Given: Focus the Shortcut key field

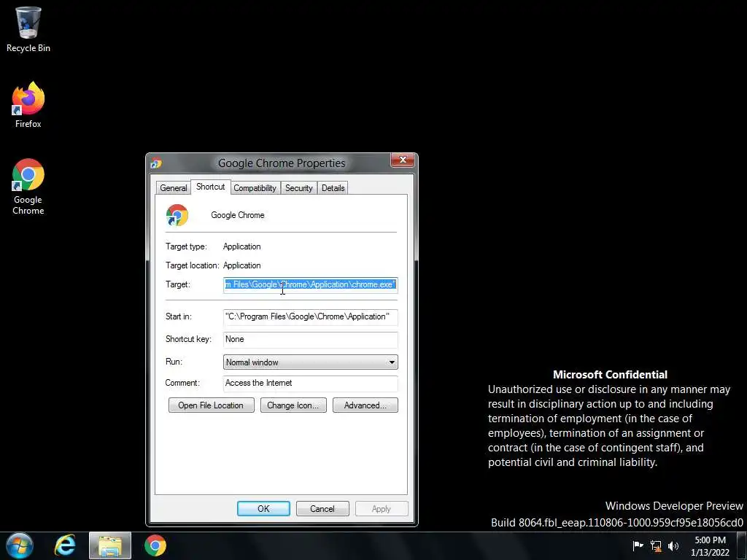Looking at the screenshot, I should 311,340.
